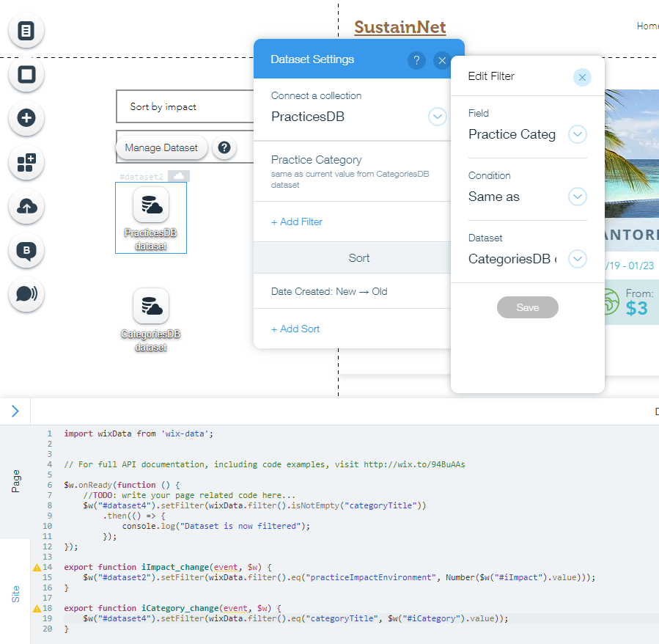Open the Media upload cloud icon
This screenshot has height=644, width=659.
[26, 206]
